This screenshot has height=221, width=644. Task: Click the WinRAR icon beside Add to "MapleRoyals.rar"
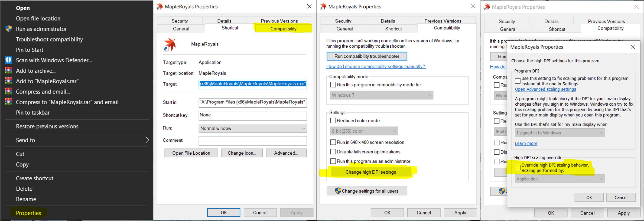point(9,81)
